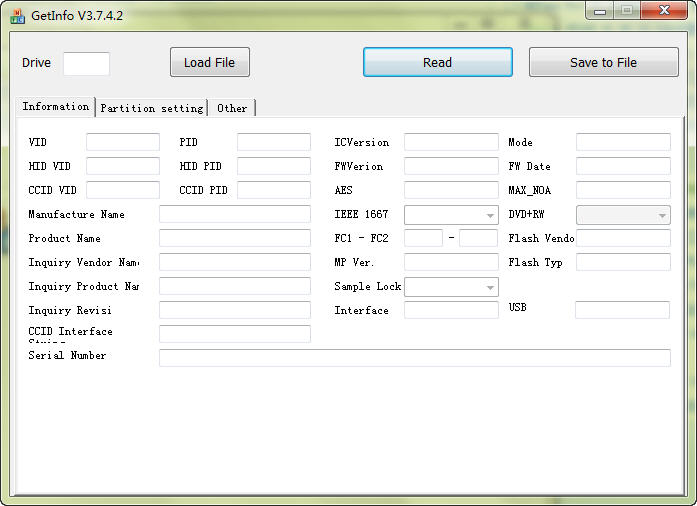Click Save to File button
Image resolution: width=697 pixels, height=506 pixels.
[603, 62]
